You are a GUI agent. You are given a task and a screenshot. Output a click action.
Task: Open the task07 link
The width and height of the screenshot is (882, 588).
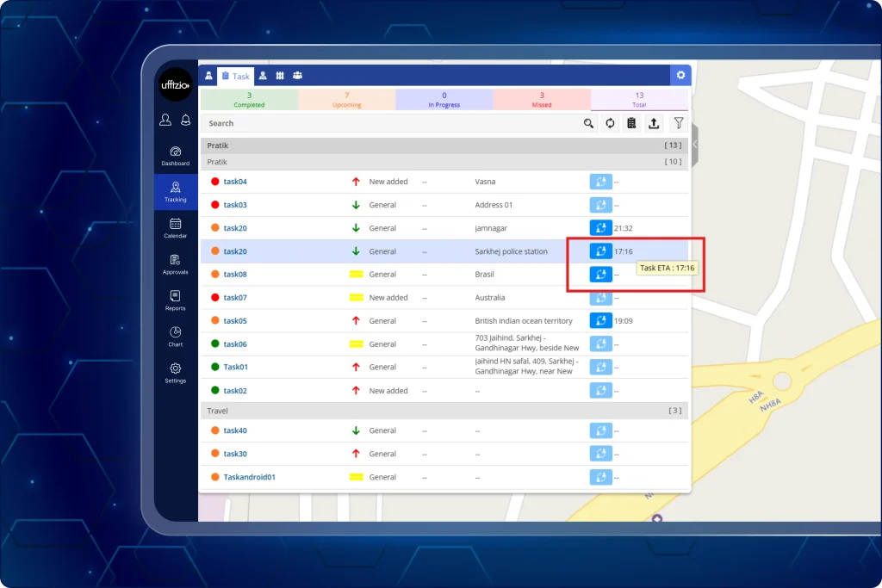coord(235,297)
